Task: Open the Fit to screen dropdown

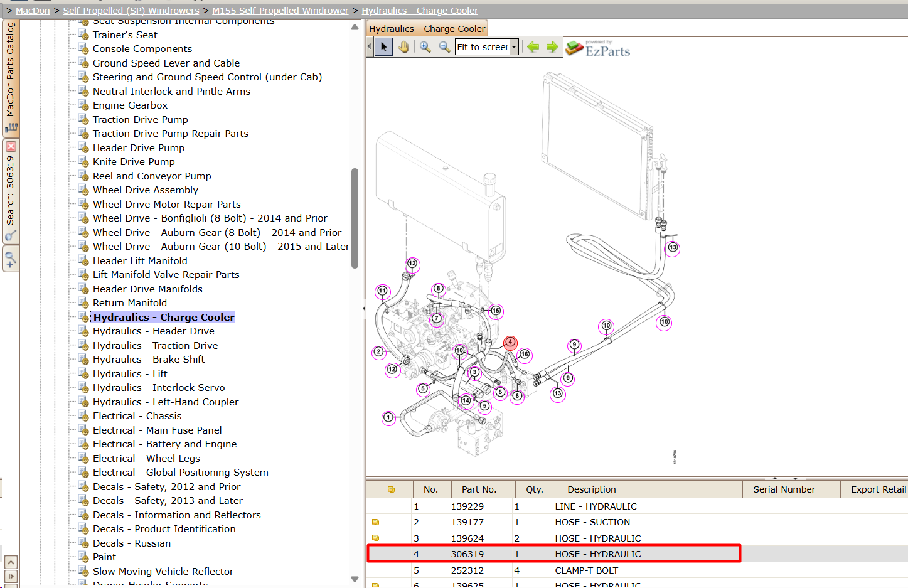Action: coord(514,47)
